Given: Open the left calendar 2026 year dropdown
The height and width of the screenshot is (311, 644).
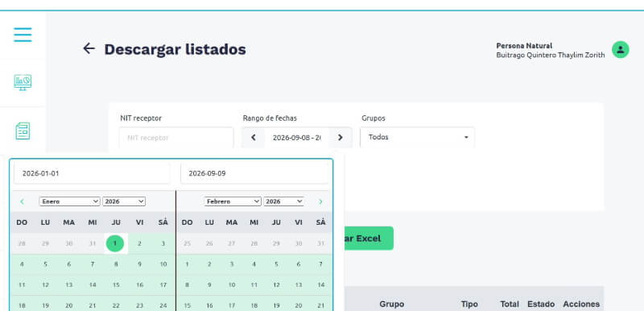Looking at the screenshot, I should 124,201.
